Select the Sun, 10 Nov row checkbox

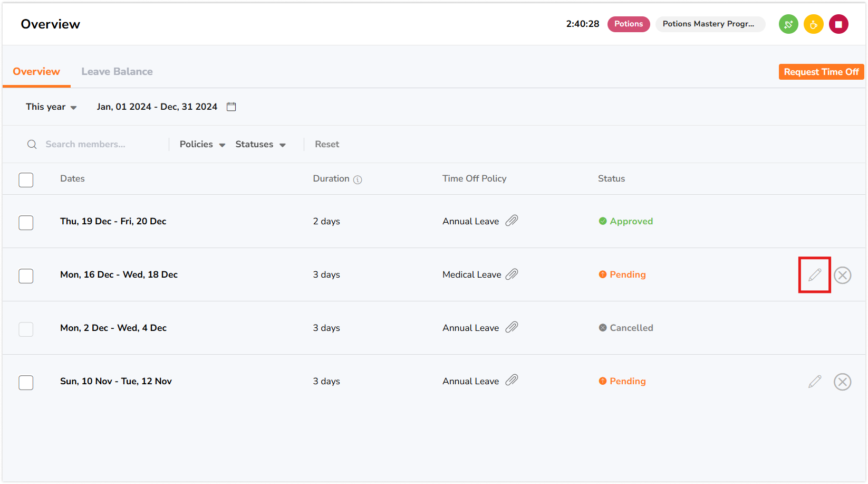tap(26, 383)
